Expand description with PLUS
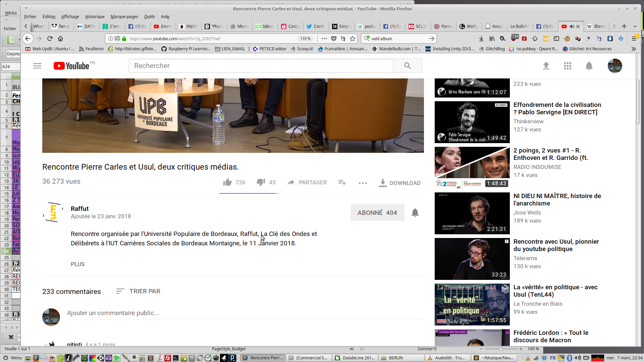The height and width of the screenshot is (362, 644). [77, 264]
